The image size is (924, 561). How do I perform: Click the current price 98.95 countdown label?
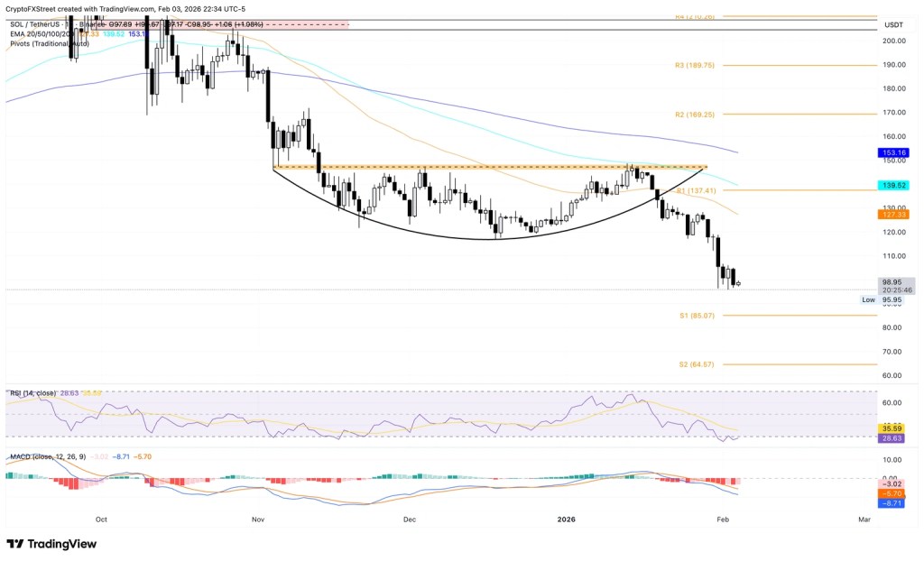894,286
